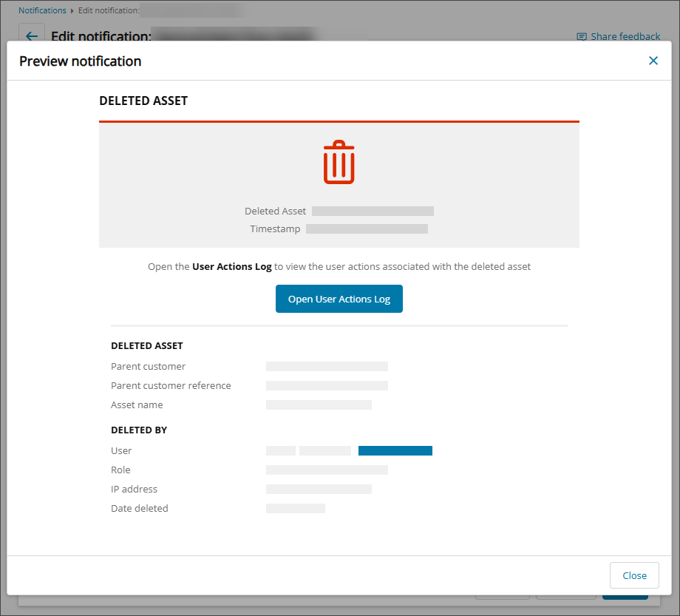
Task: Click the Date deleted value placeholder
Action: (295, 508)
